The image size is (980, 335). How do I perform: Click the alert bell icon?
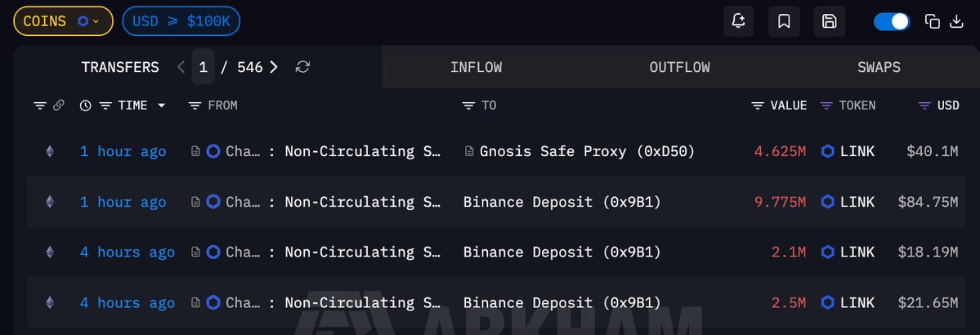pos(738,21)
